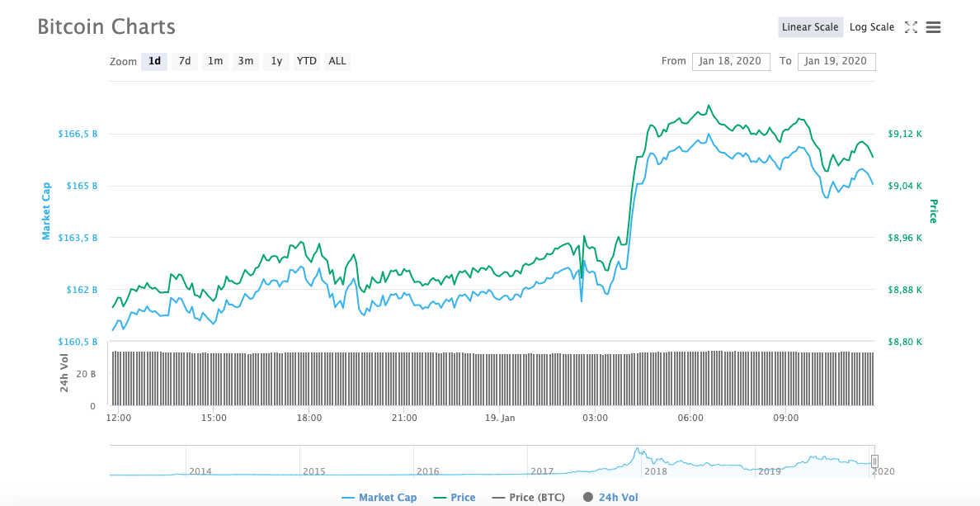Image resolution: width=980 pixels, height=506 pixels.
Task: Click the navigator right range handle
Action: [x=875, y=461]
